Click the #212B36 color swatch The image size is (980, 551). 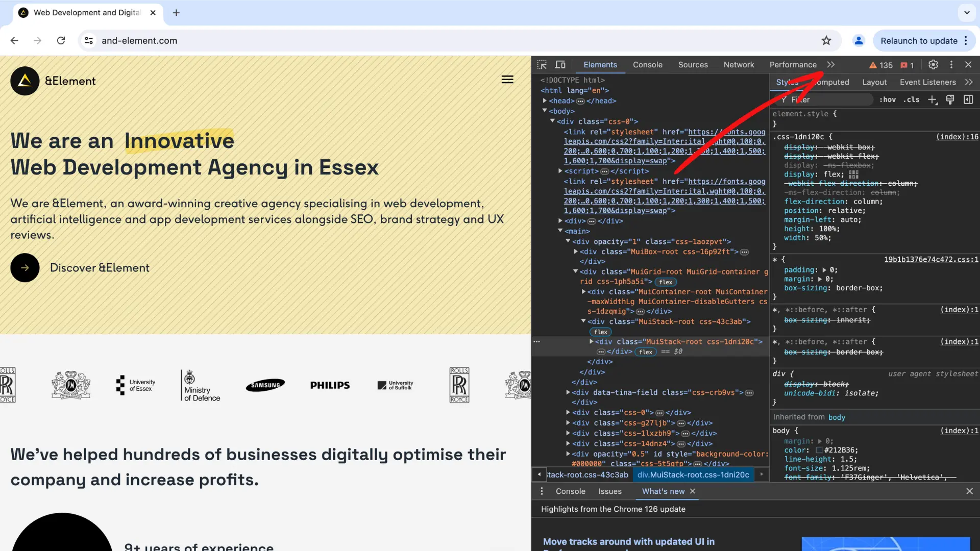[819, 450]
